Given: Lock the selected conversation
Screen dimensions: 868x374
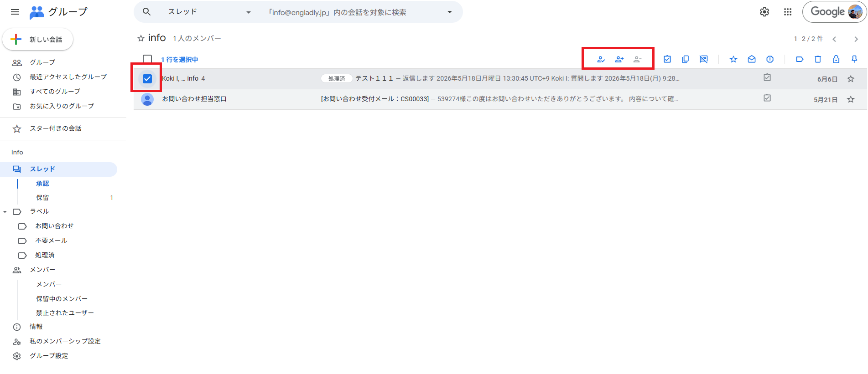Looking at the screenshot, I should tap(836, 59).
